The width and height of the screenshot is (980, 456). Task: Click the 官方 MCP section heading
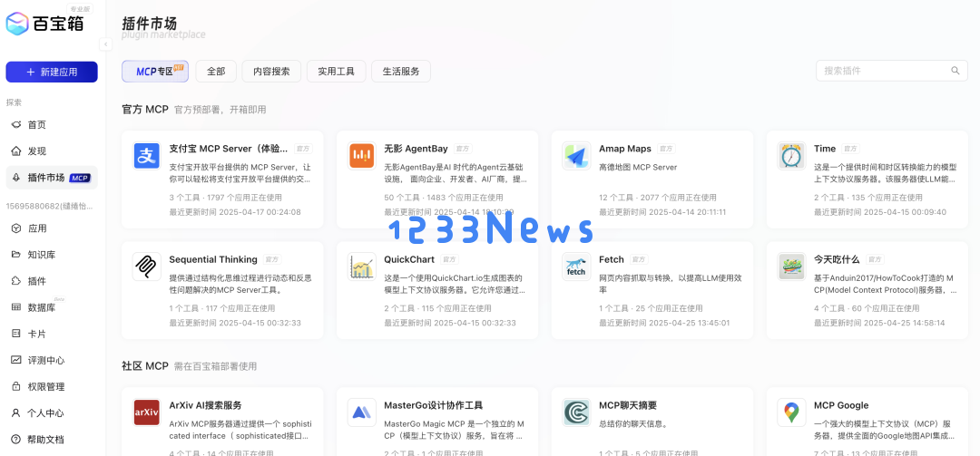[x=145, y=110]
